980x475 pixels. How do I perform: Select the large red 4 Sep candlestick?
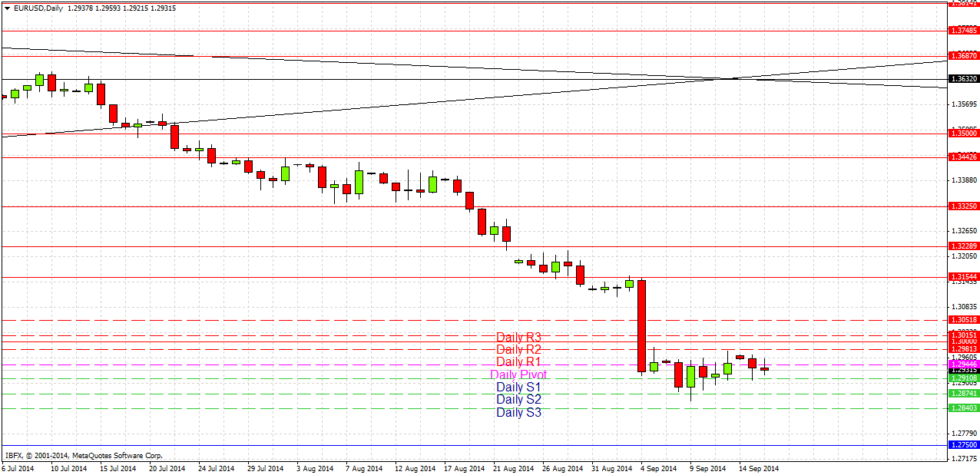(x=641, y=326)
